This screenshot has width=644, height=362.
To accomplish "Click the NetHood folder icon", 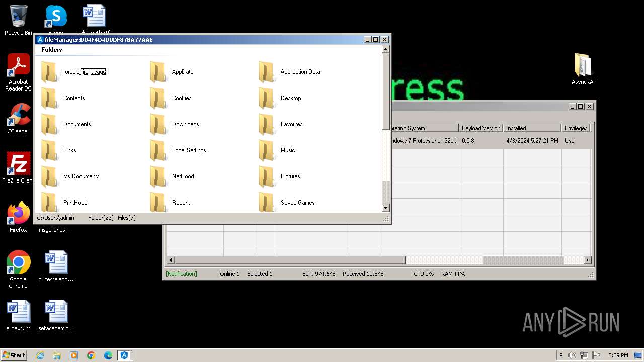I will coord(158,176).
